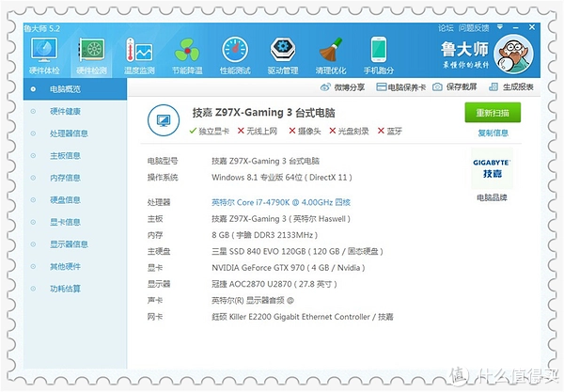
Task: Open the 驱动管理 driver management icon
Action: 283,55
